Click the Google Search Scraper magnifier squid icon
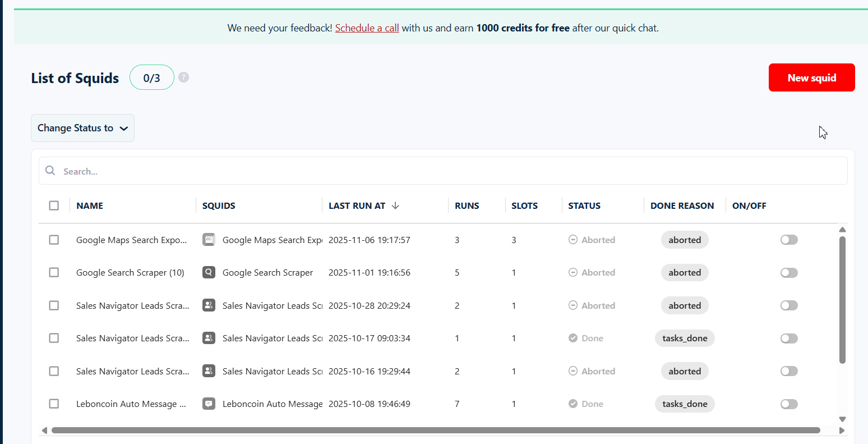 coord(209,272)
